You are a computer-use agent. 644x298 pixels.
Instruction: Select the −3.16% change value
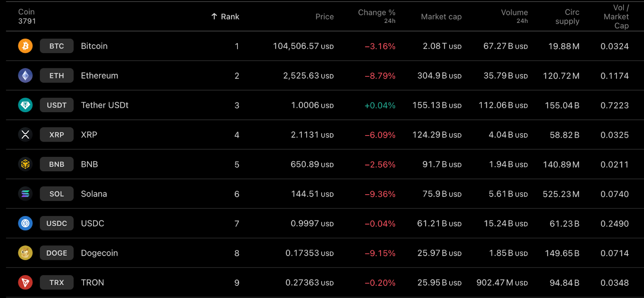(x=380, y=46)
